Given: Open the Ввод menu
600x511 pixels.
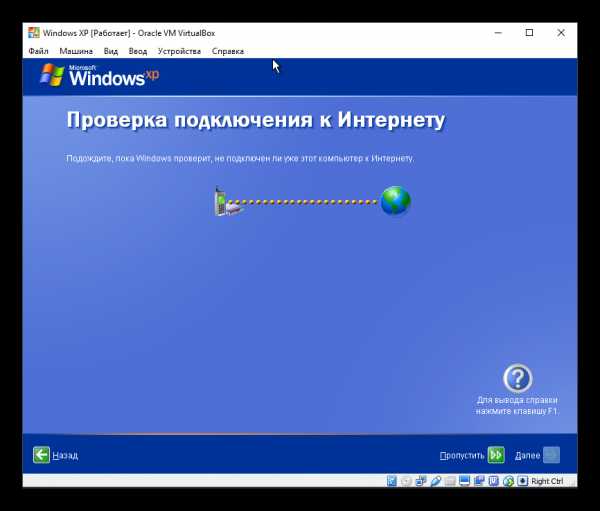Looking at the screenshot, I should click(x=138, y=51).
